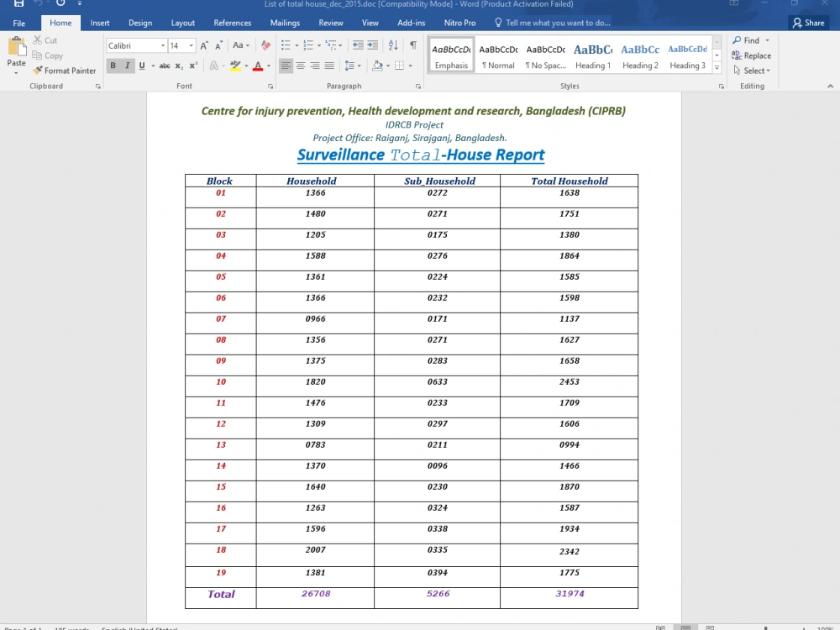Click household cell 2007 for block 18
Image resolution: width=840 pixels, height=630 pixels.
point(316,549)
